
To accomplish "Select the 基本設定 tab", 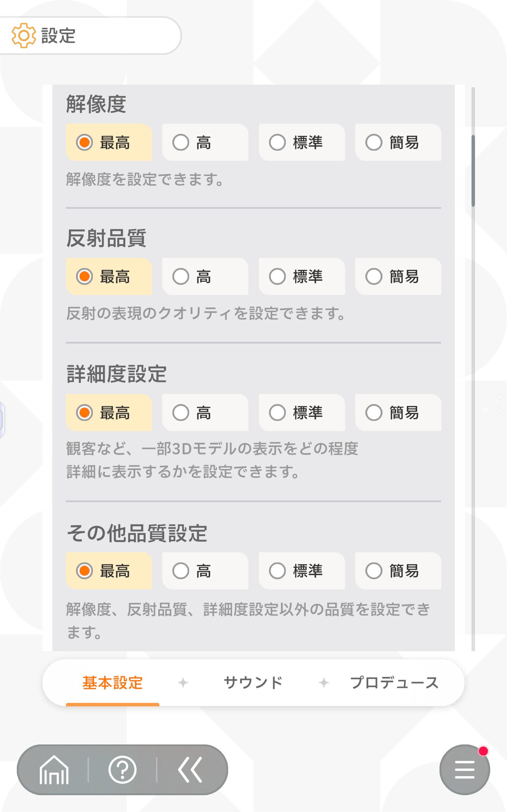I will tap(113, 683).
